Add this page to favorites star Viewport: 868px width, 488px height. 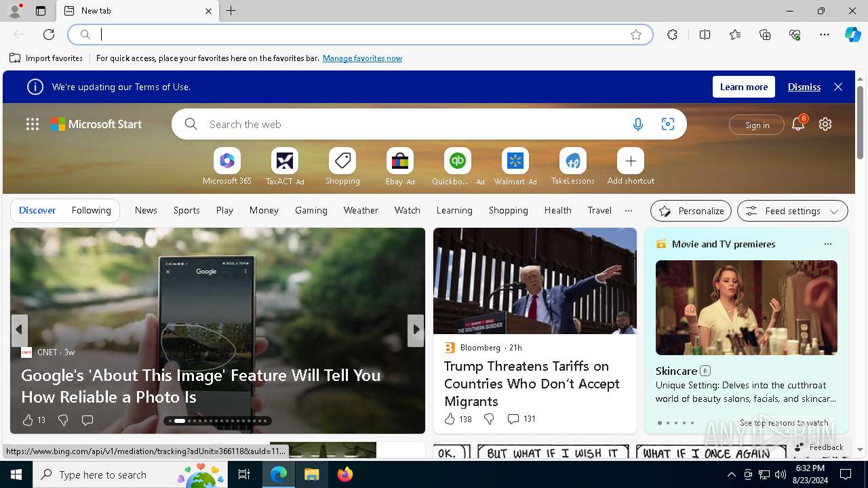click(x=636, y=35)
